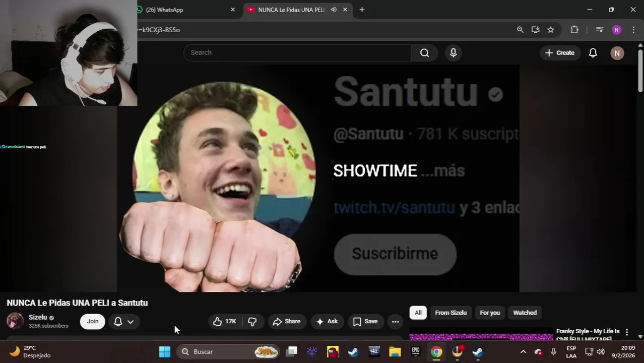The image size is (644, 363).
Task: Open File Explorer from the taskbar
Action: (x=395, y=352)
